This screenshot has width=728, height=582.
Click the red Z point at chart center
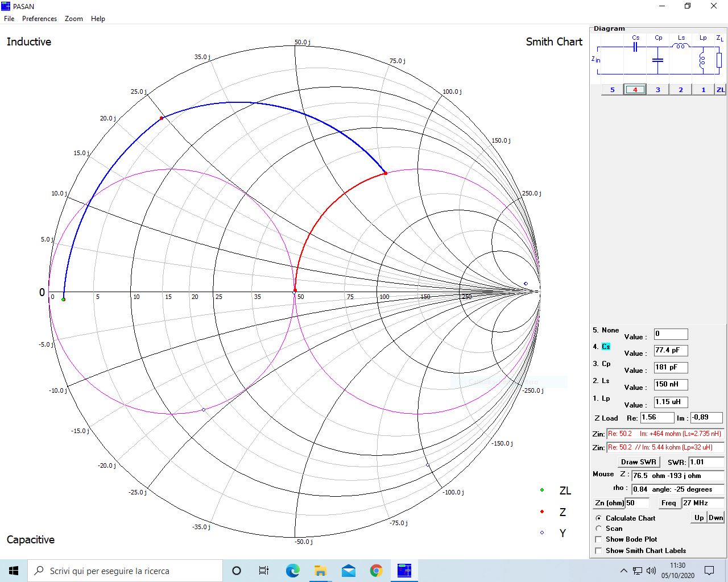coord(295,291)
